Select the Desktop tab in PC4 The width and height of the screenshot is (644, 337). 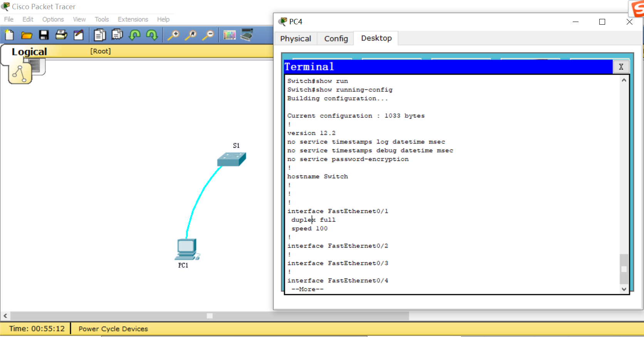click(x=376, y=38)
